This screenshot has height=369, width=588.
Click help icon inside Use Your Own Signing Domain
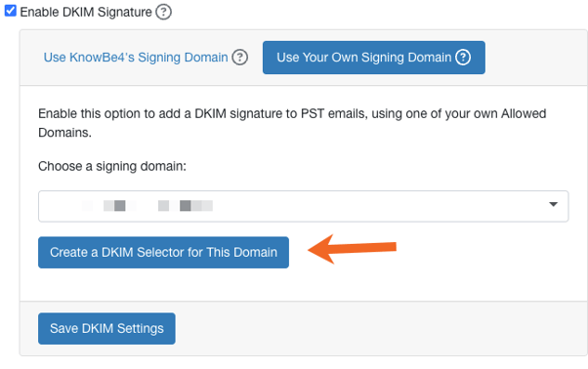463,58
